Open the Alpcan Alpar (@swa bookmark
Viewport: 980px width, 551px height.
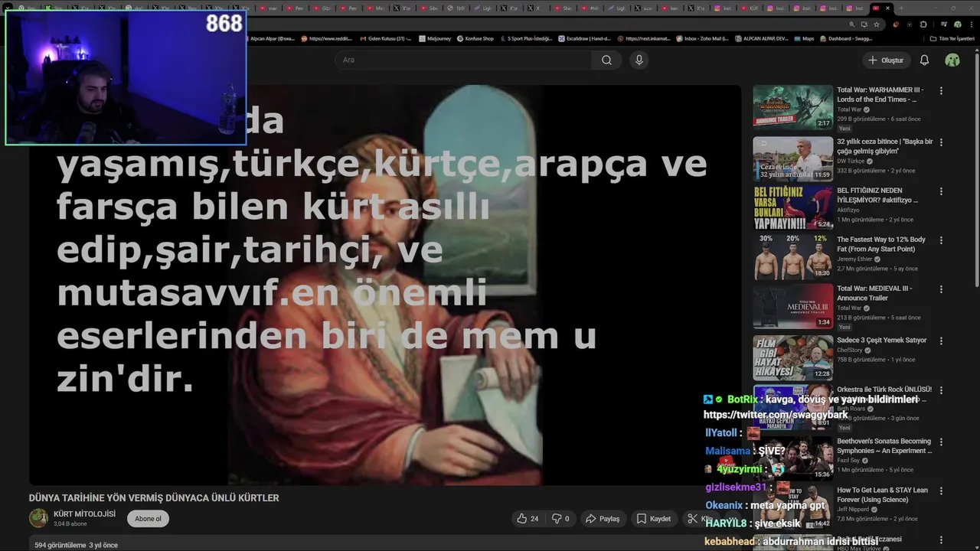coord(273,38)
